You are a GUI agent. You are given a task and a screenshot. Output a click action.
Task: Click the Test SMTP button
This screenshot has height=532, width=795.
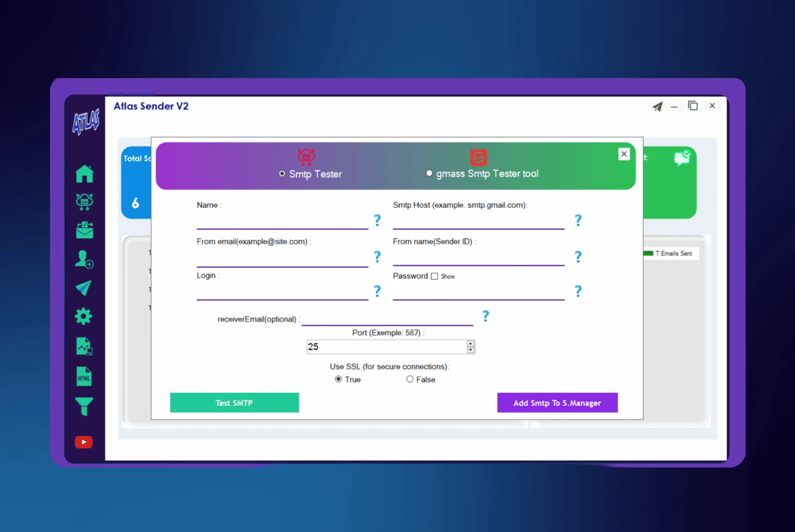click(x=234, y=403)
